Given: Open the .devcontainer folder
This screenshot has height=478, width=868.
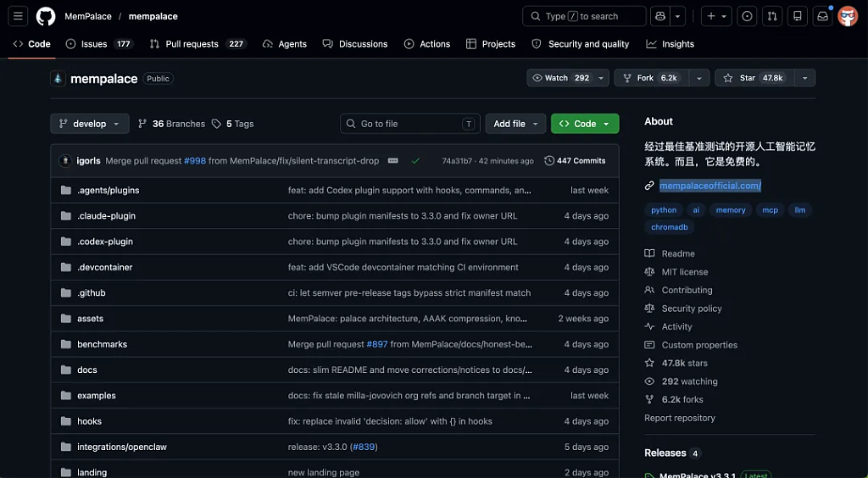Looking at the screenshot, I should coord(105,267).
